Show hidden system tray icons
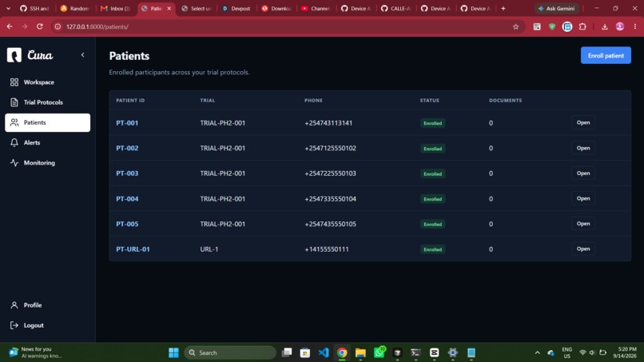 click(x=537, y=352)
